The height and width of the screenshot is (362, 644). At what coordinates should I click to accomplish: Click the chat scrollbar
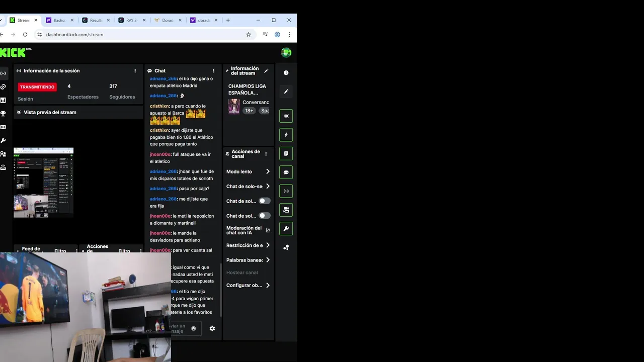(221, 289)
